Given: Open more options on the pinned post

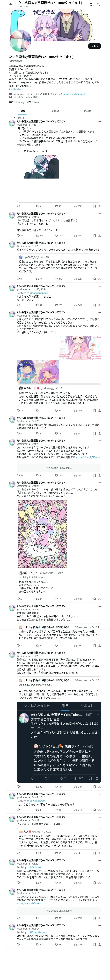Looking at the screenshot, I should [x=99, y=121].
